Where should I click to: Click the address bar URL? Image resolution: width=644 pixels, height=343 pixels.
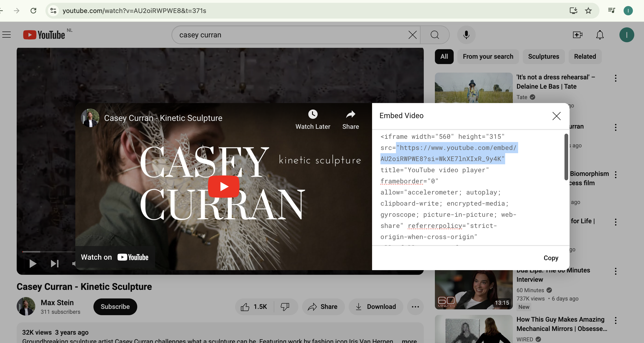click(134, 10)
